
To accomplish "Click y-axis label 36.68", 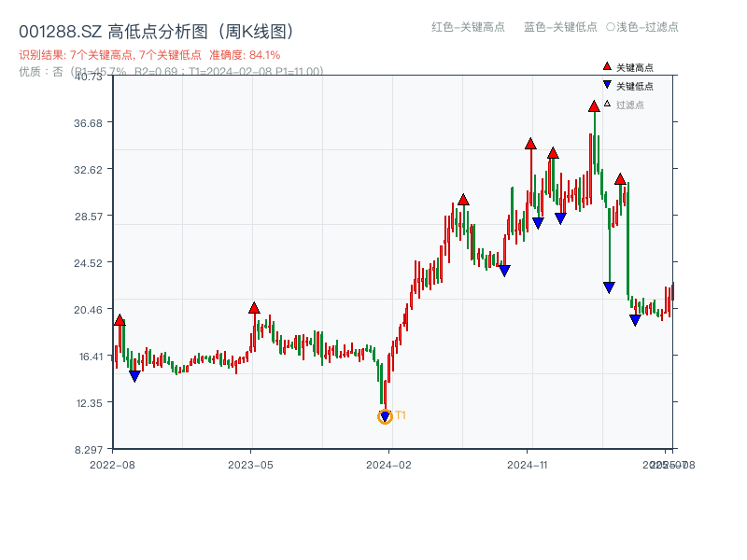I will click(88, 123).
